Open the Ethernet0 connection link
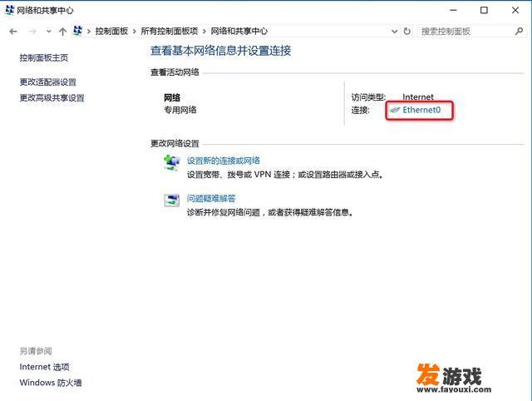The width and height of the screenshot is (532, 401). [421, 110]
